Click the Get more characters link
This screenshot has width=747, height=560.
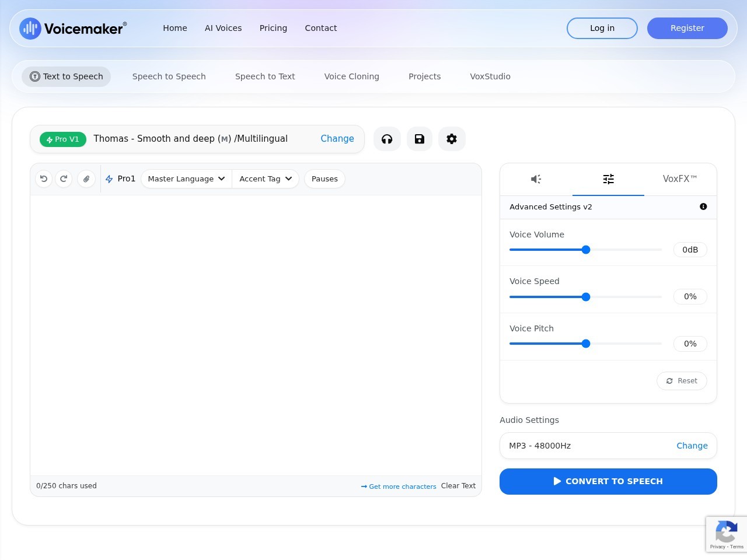click(399, 487)
